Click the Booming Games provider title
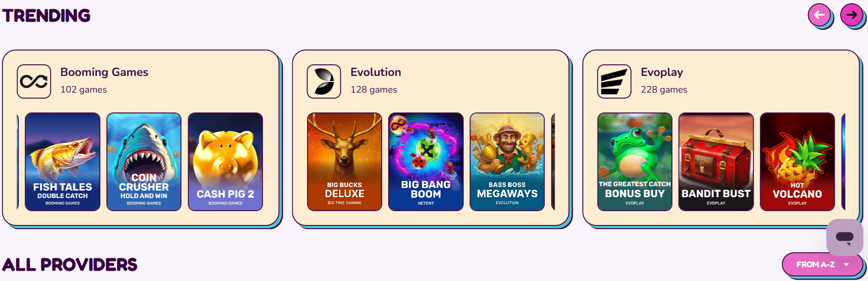This screenshot has width=868, height=281. (x=104, y=72)
